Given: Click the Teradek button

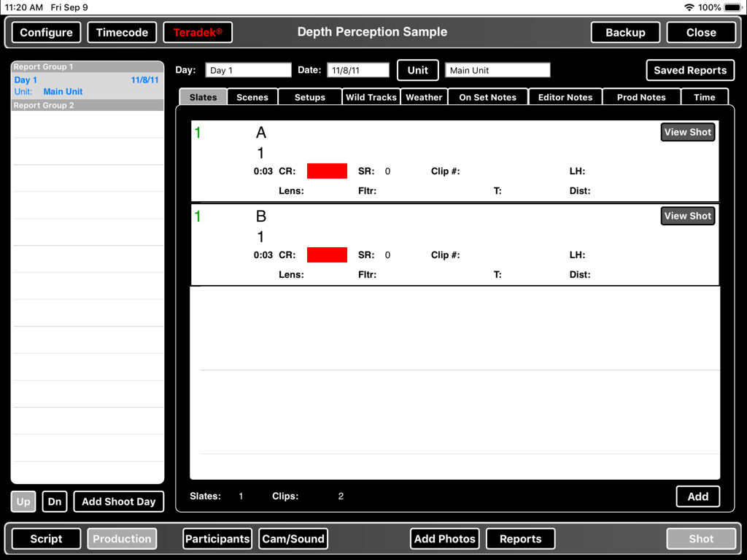Looking at the screenshot, I should [x=198, y=32].
